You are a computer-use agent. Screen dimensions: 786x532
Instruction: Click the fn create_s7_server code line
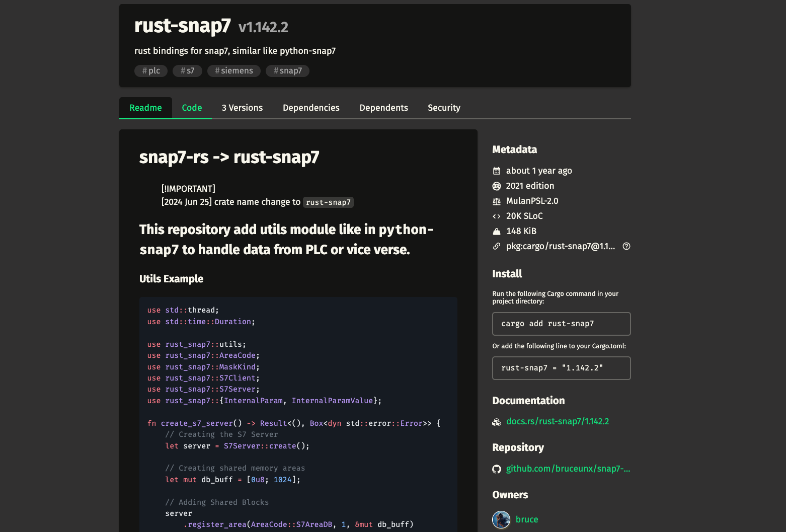294,423
